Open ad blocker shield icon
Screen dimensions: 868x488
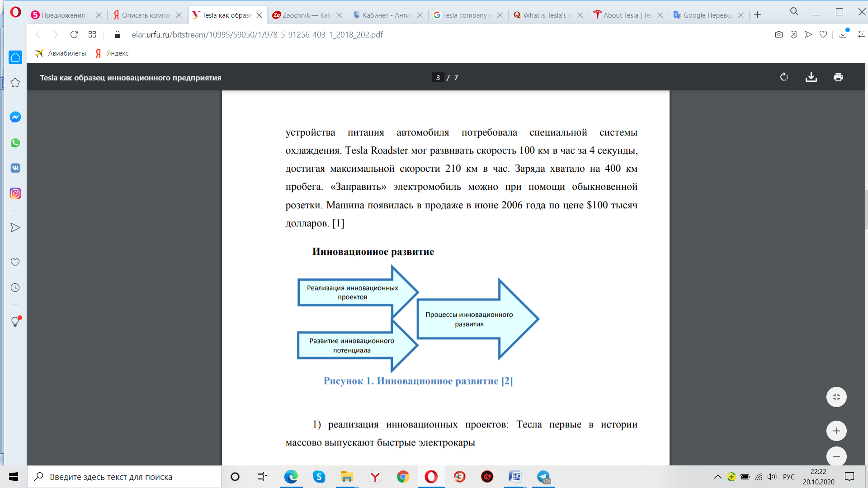(794, 34)
